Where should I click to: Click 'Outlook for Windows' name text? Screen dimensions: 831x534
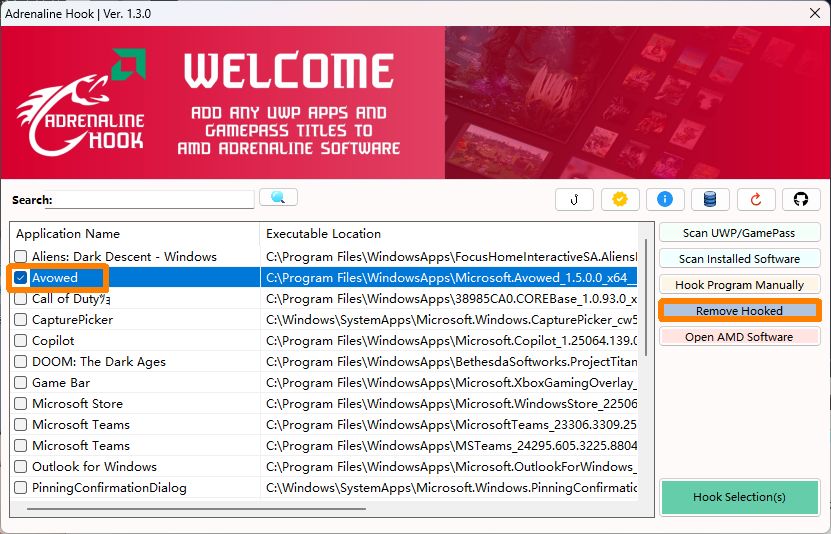(94, 467)
